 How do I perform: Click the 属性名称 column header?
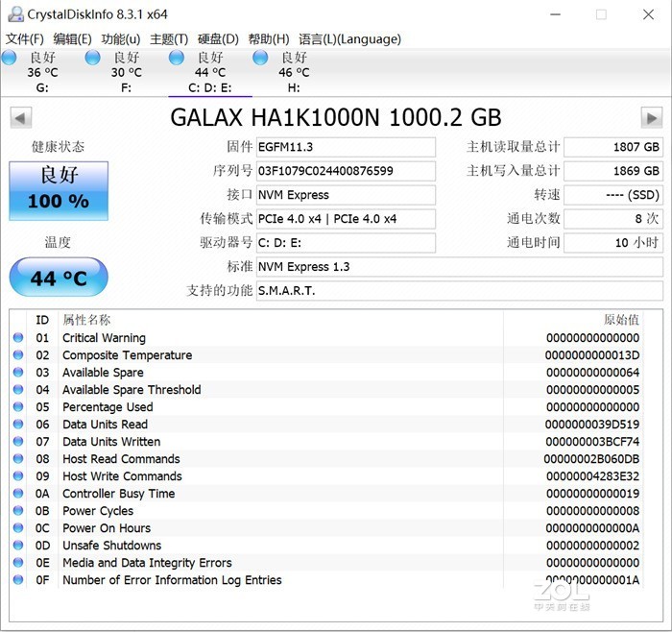point(86,320)
